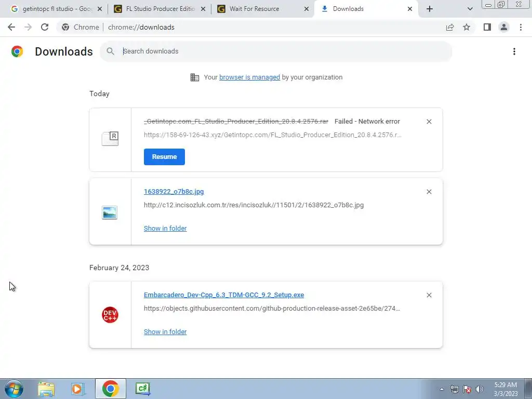Reload the downloads page

45,27
